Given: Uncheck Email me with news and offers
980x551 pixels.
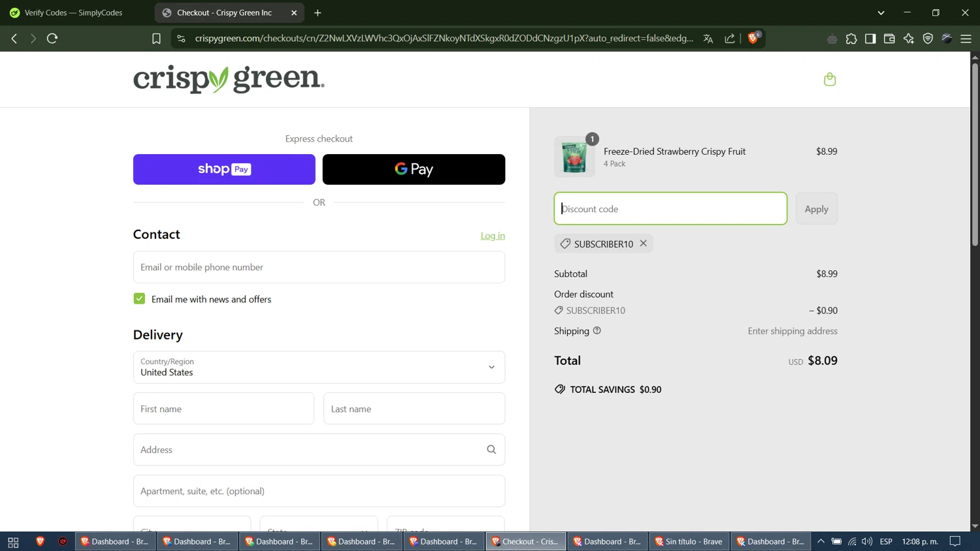Looking at the screenshot, I should [139, 298].
